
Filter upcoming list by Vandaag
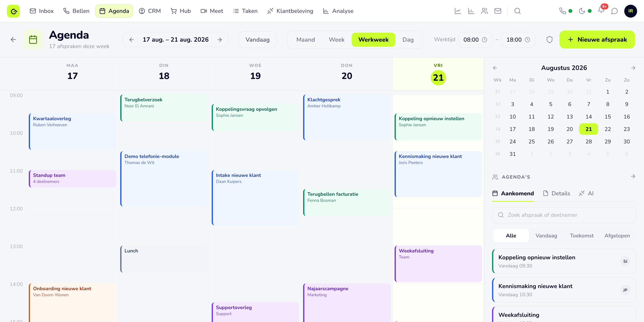(546, 235)
